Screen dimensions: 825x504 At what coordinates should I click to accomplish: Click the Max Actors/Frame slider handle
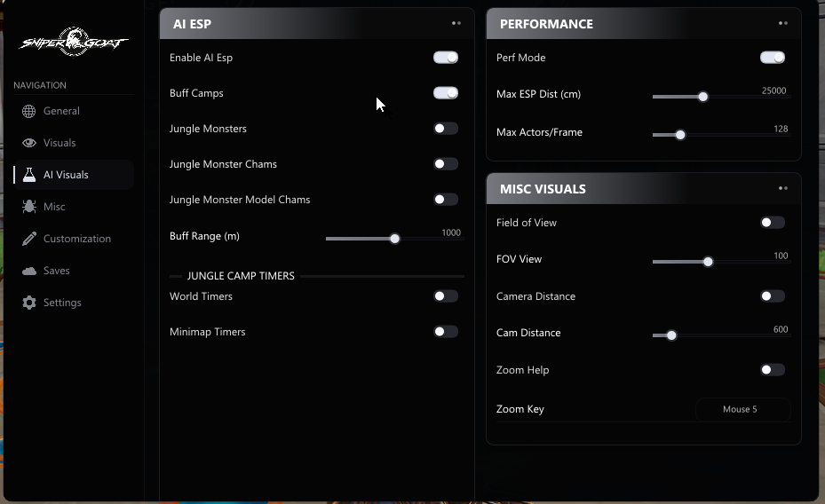680,135
